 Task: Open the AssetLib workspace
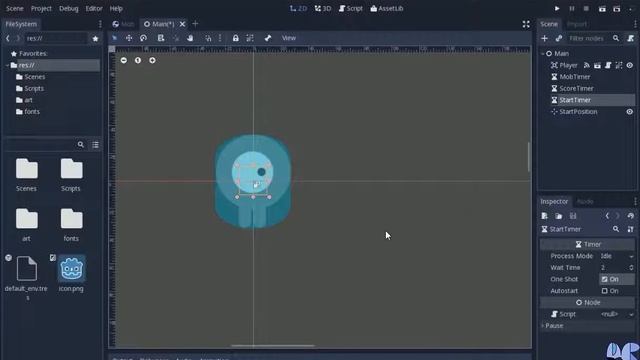[387, 9]
